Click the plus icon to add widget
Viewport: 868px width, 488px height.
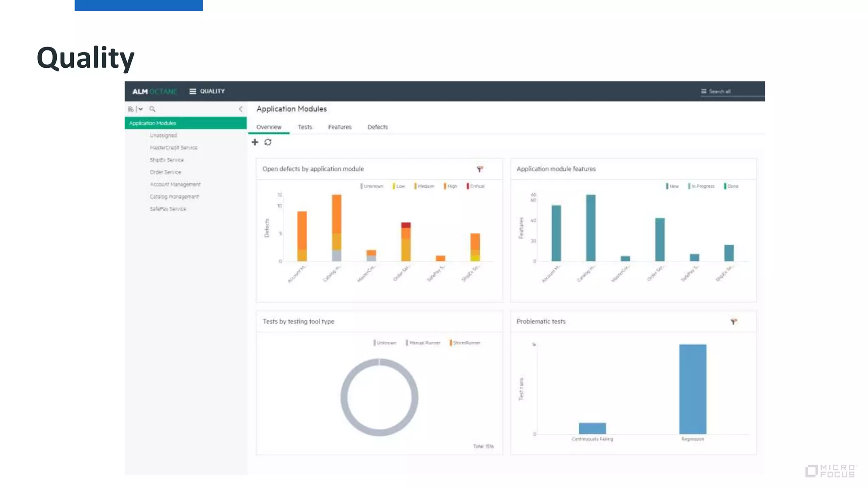click(255, 142)
